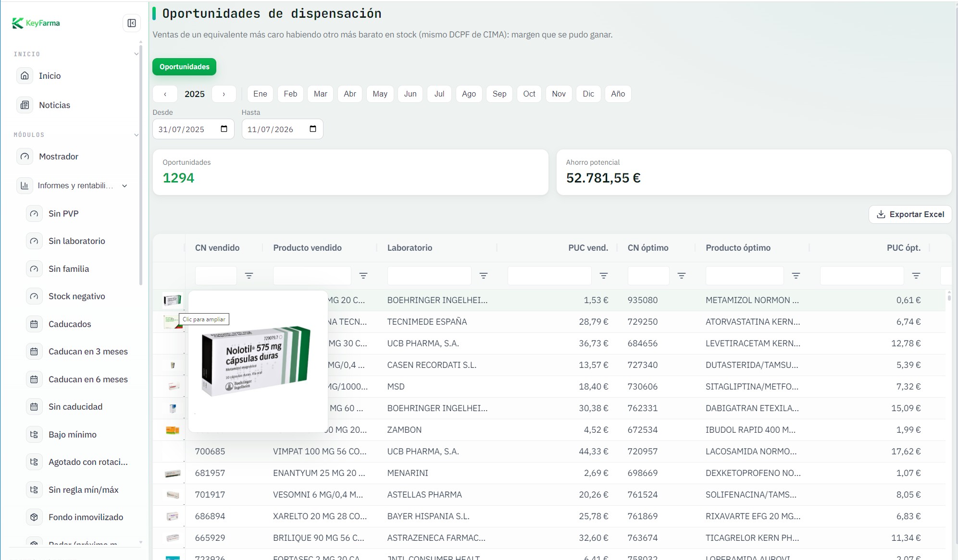Select month Jul
The image size is (958, 560).
(439, 94)
